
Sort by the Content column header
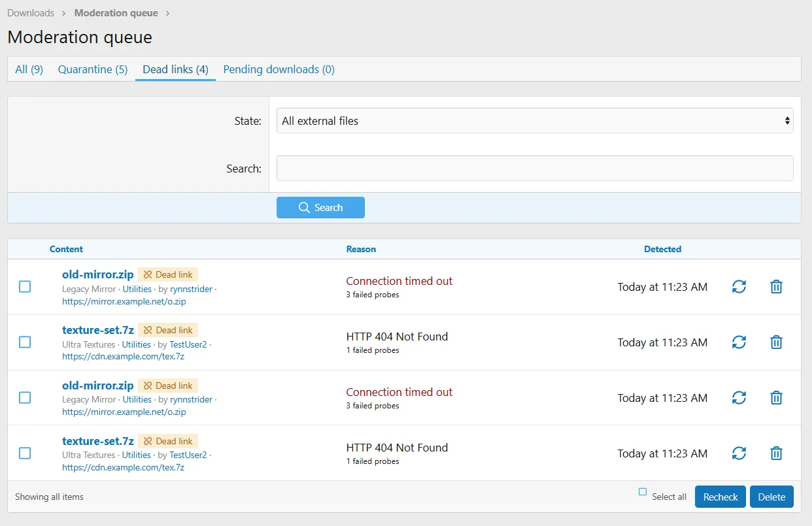(66, 249)
